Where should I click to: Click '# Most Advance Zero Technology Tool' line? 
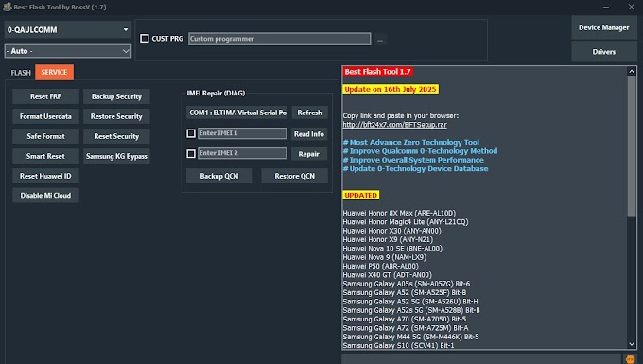(x=411, y=142)
